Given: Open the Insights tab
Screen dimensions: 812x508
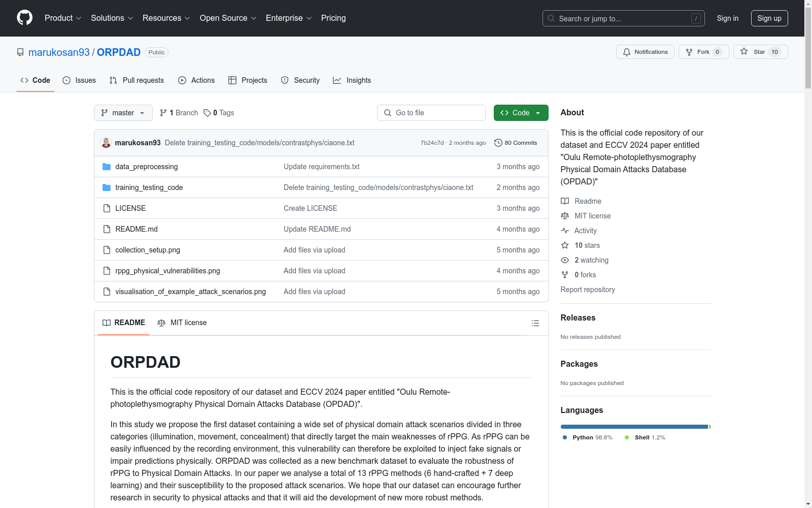Looking at the screenshot, I should pos(352,80).
